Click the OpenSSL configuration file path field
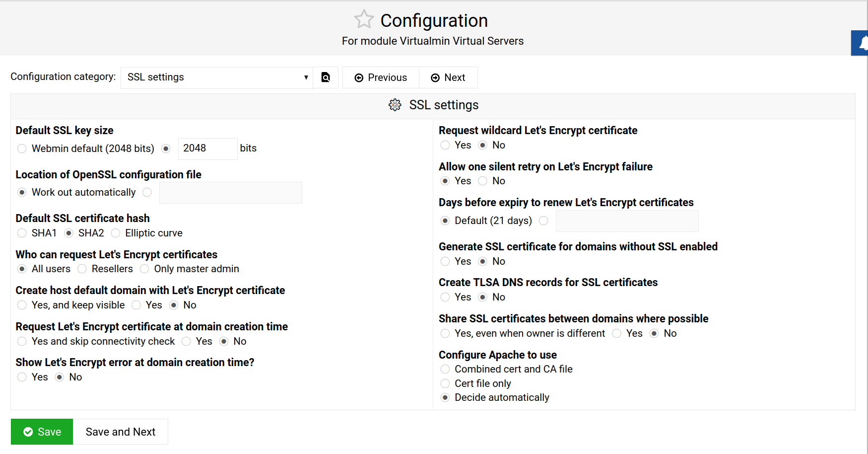The width and height of the screenshot is (868, 454). pos(230,193)
